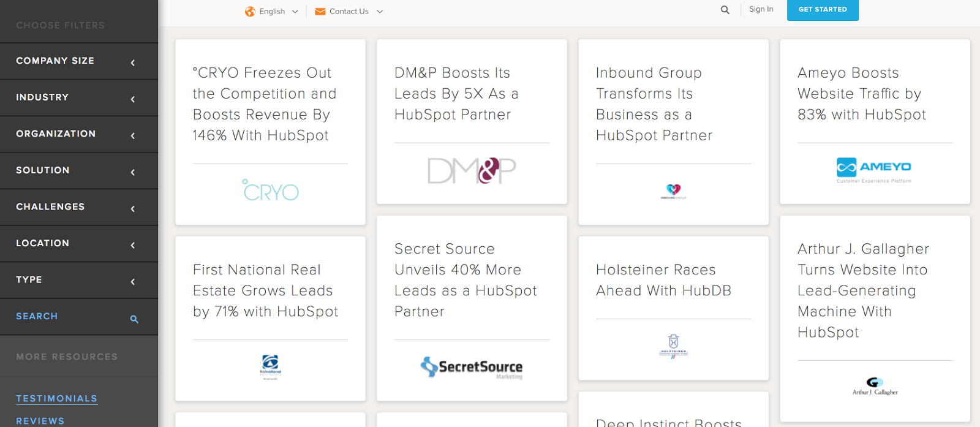The width and height of the screenshot is (980, 427).
Task: Click the More Resources heading
Action: point(67,357)
